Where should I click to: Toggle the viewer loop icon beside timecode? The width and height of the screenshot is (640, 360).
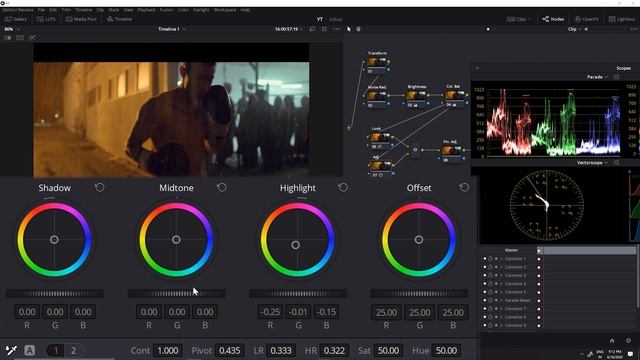(x=312, y=29)
